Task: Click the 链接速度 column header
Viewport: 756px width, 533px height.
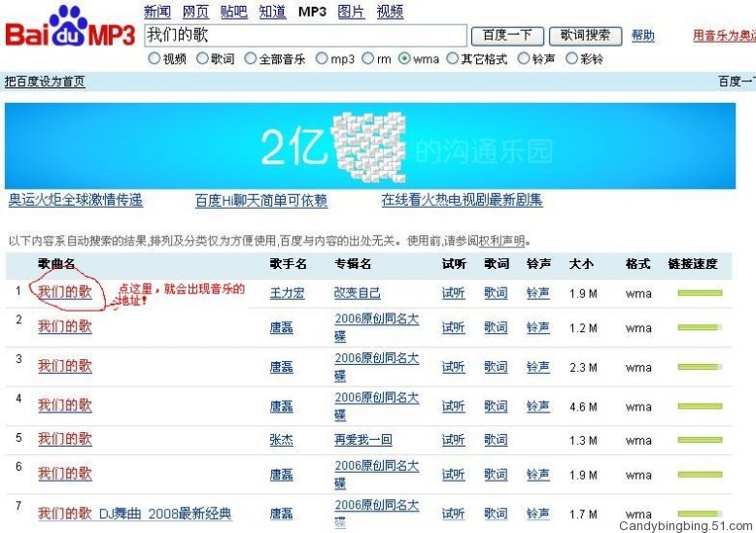Action: pyautogui.click(x=693, y=264)
